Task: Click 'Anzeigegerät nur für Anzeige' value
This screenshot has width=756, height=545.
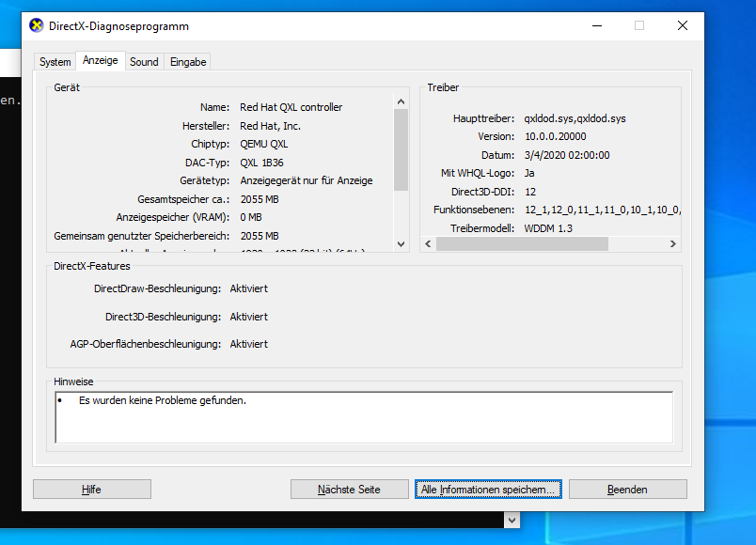Action: pyautogui.click(x=307, y=180)
